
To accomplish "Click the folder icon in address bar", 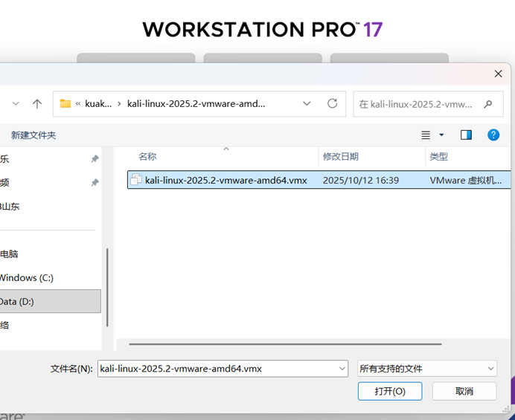I will coord(65,103).
